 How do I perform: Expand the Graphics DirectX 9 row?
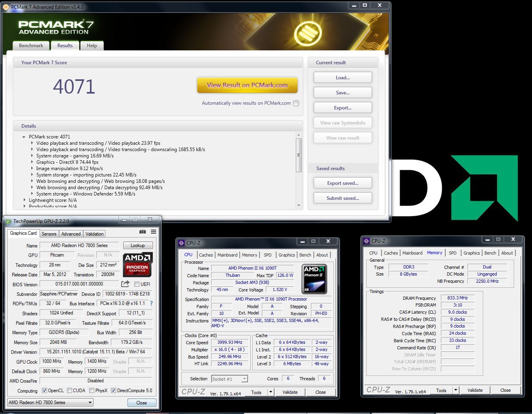(x=32, y=162)
